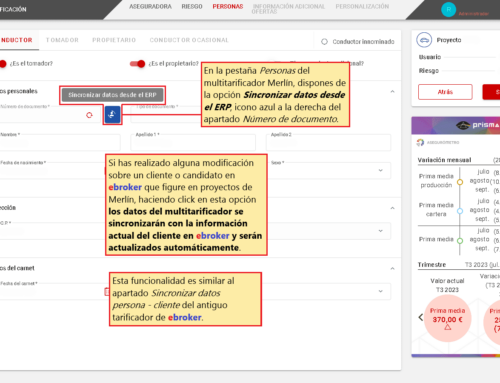Open the Información adicional ofertas tab
This screenshot has height=383, width=500.
coord(288,9)
